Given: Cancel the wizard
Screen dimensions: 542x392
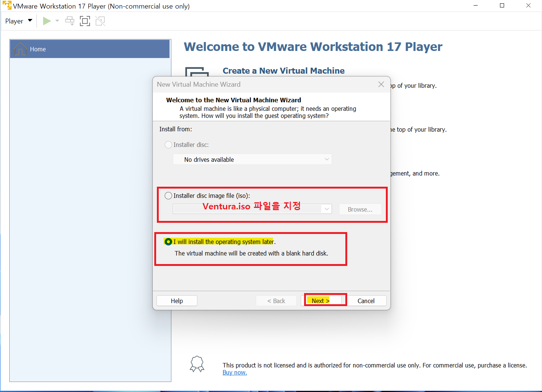Looking at the screenshot, I should tap(366, 301).
